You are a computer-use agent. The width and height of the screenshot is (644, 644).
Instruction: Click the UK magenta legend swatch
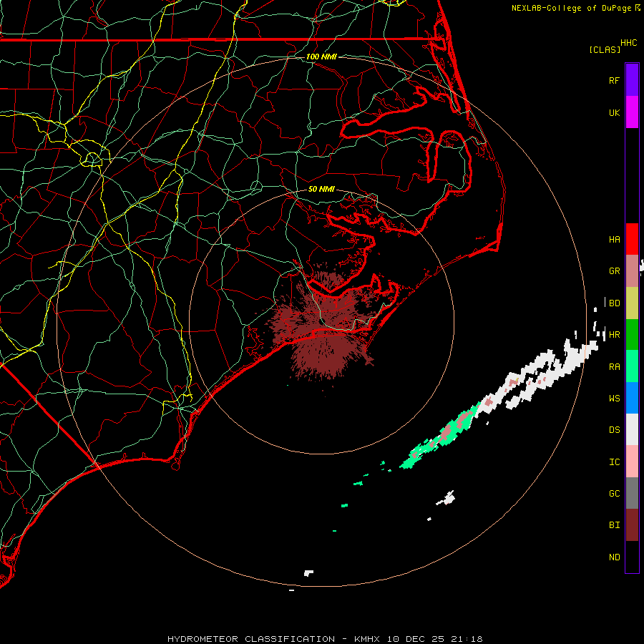tap(632, 112)
